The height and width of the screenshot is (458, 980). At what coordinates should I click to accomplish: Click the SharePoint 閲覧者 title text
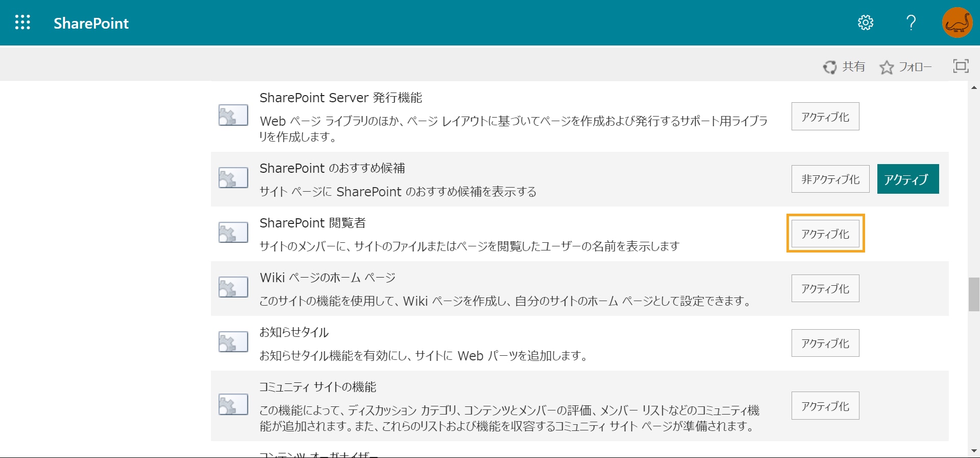pyautogui.click(x=313, y=223)
